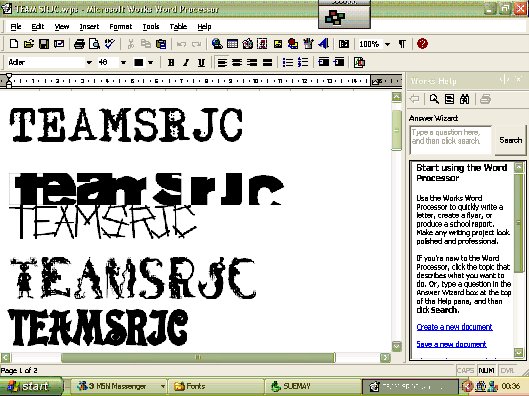
Task: Toggle Bold formatting button
Action: pyautogui.click(x=171, y=62)
